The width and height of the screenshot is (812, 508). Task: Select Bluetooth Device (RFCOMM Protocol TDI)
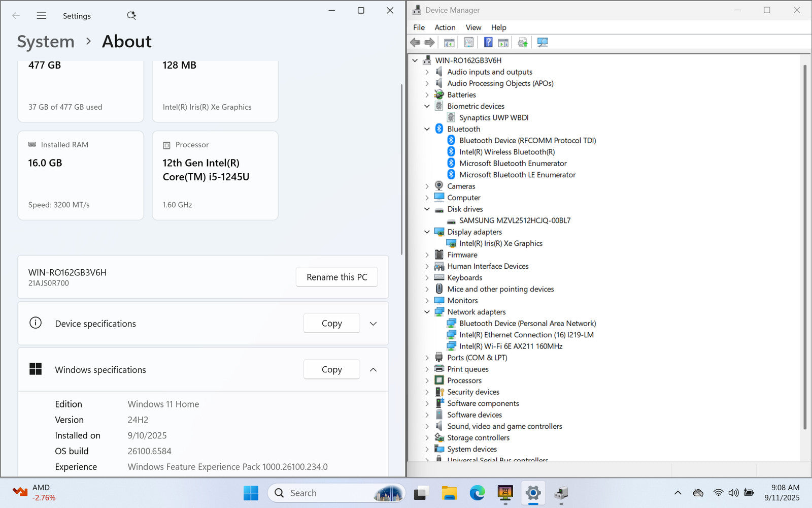pos(521,141)
